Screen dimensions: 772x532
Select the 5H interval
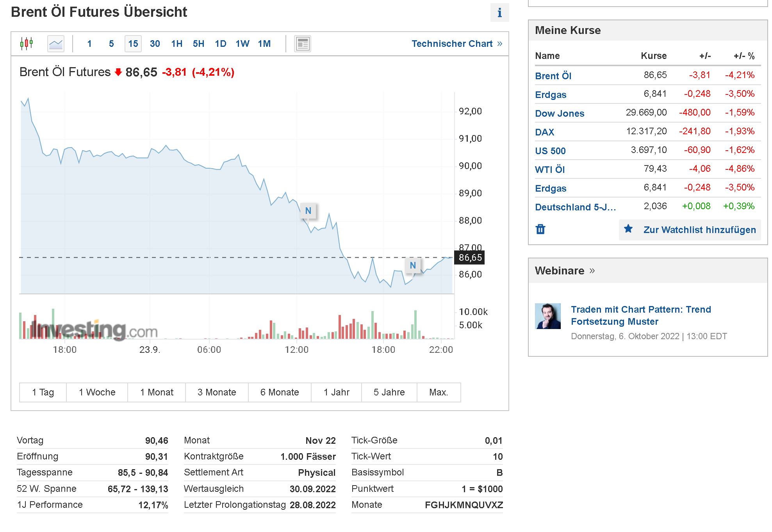(x=199, y=44)
